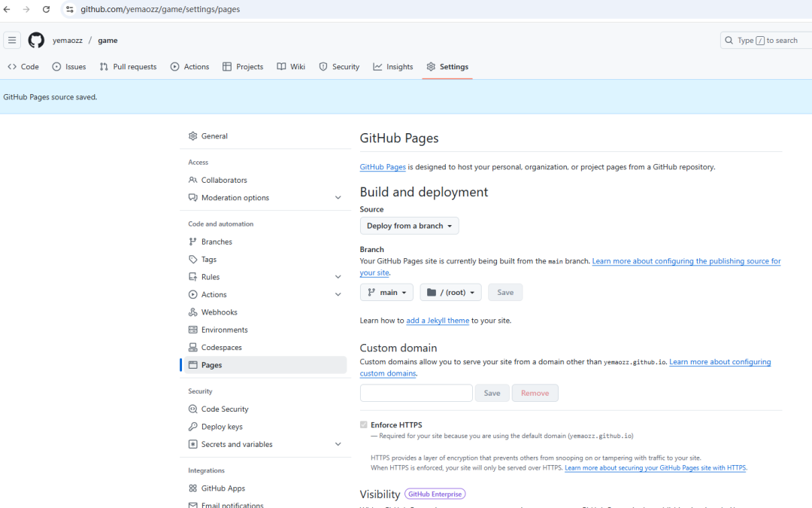Click the game repository breadcrumb link

(108, 41)
